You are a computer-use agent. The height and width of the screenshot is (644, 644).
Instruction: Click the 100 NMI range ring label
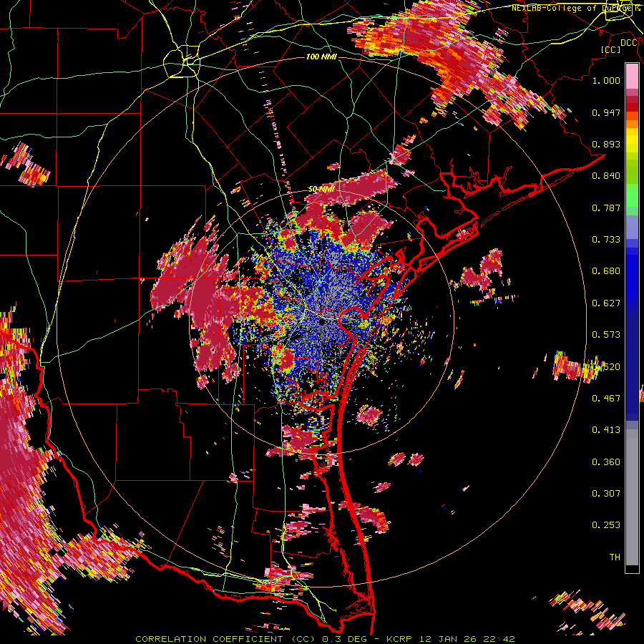click(321, 57)
